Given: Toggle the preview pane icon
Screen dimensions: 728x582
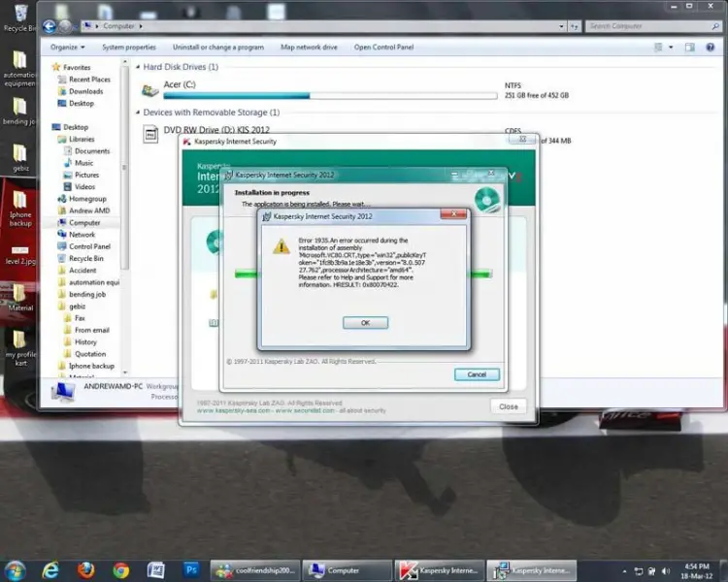Looking at the screenshot, I should click(690, 48).
